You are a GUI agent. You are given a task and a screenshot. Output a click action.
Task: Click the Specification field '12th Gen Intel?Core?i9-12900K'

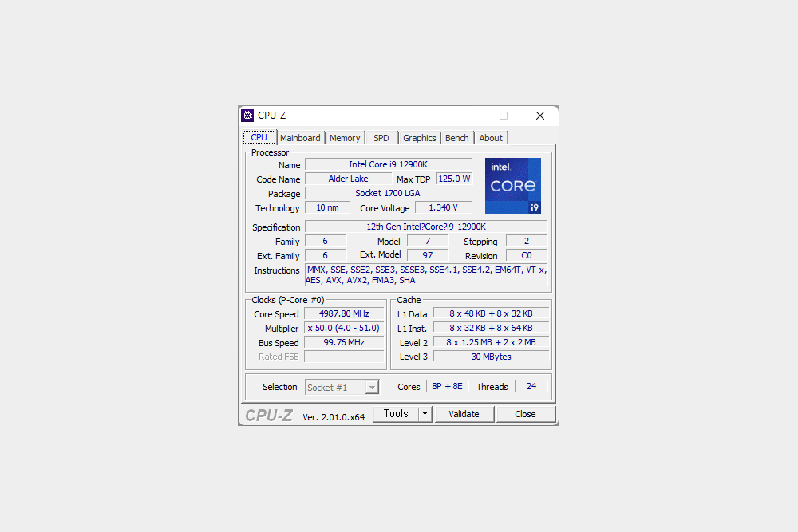click(426, 227)
